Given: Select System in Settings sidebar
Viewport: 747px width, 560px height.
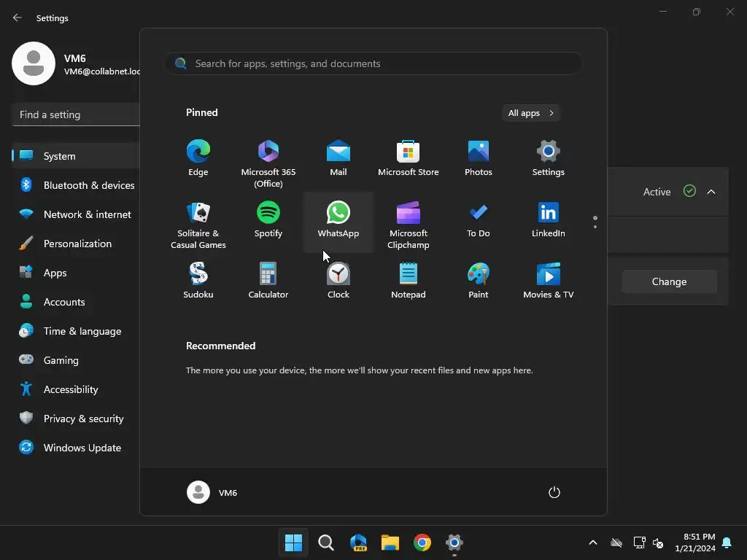Looking at the screenshot, I should 76,156.
